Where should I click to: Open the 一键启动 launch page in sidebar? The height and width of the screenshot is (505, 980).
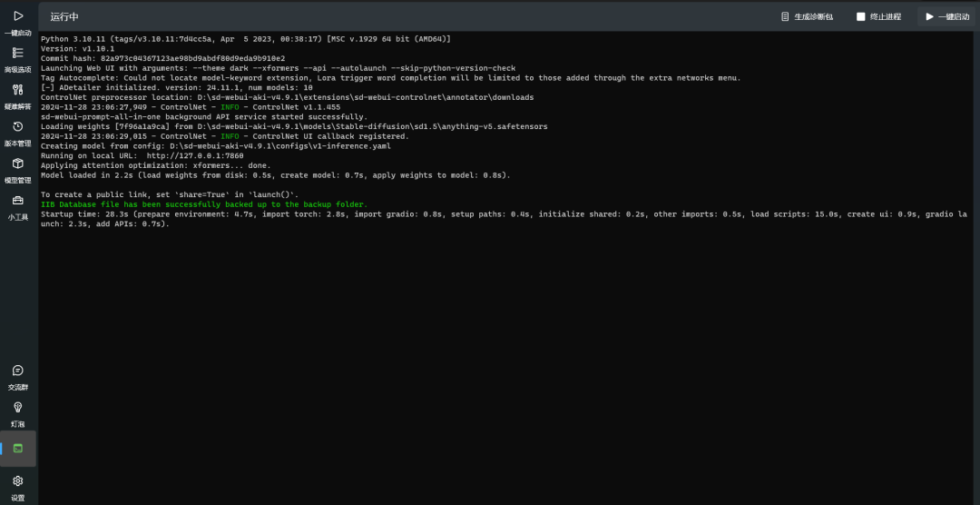[x=17, y=23]
